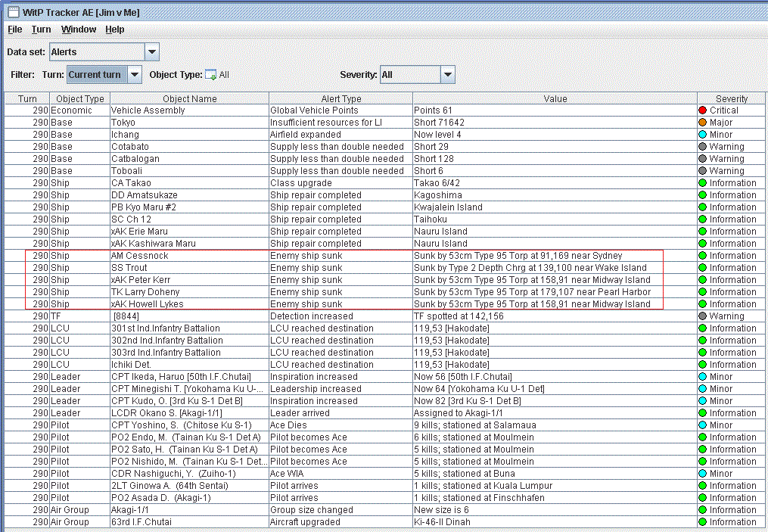Open the Data set Alerts dropdown
This screenshot has height=532, width=768.
pyautogui.click(x=152, y=52)
